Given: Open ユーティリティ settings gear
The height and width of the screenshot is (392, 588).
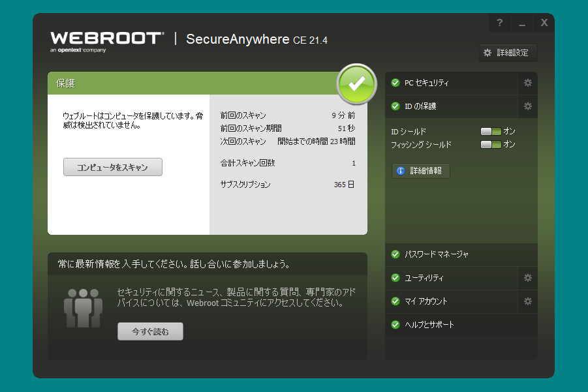Looking at the screenshot, I should click(527, 278).
